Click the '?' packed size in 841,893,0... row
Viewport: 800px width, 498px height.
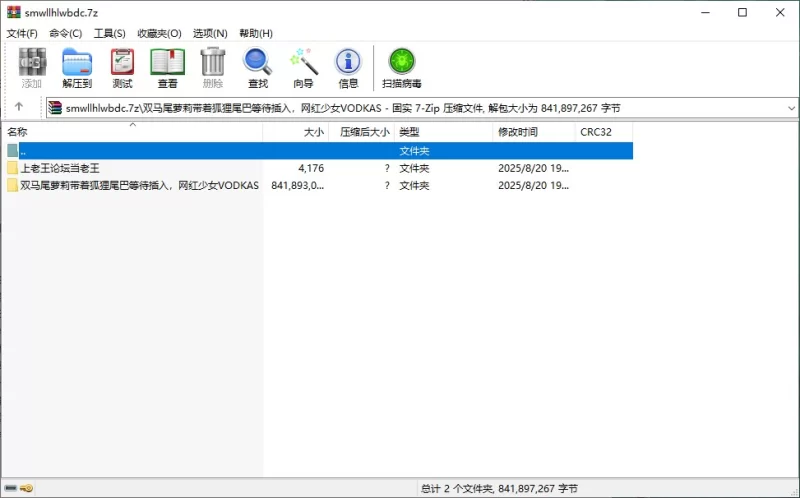click(x=387, y=185)
